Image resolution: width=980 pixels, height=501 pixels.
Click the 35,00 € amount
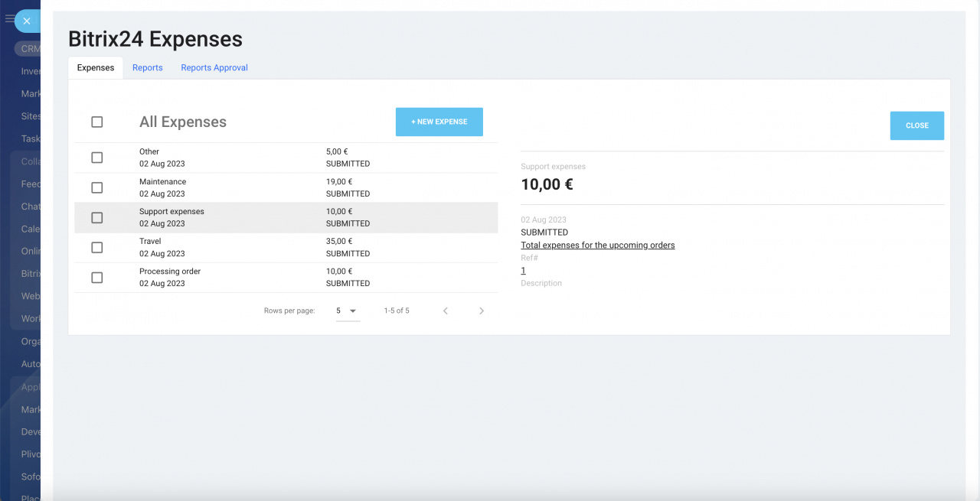339,241
